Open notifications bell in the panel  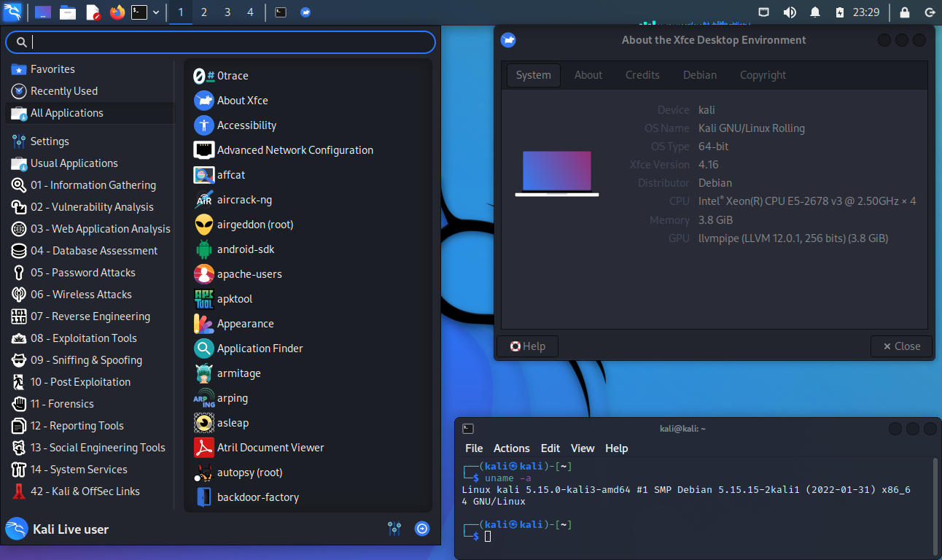point(815,12)
